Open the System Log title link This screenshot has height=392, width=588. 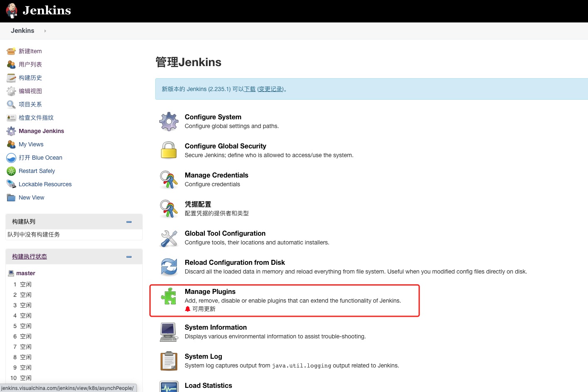click(x=203, y=357)
